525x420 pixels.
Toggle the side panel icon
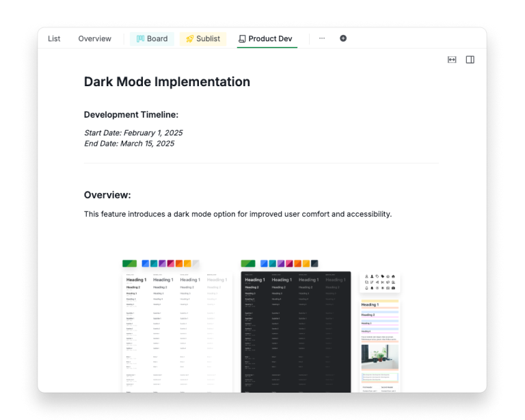[470, 60]
